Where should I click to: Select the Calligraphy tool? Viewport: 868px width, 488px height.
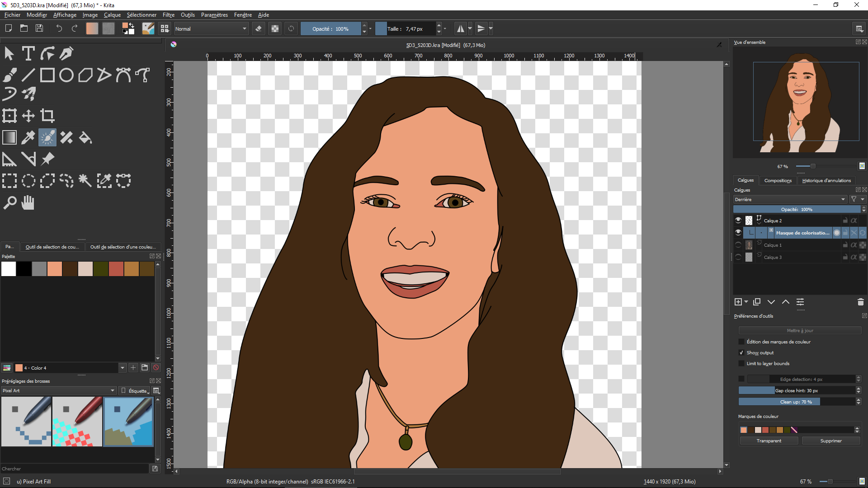tap(66, 53)
